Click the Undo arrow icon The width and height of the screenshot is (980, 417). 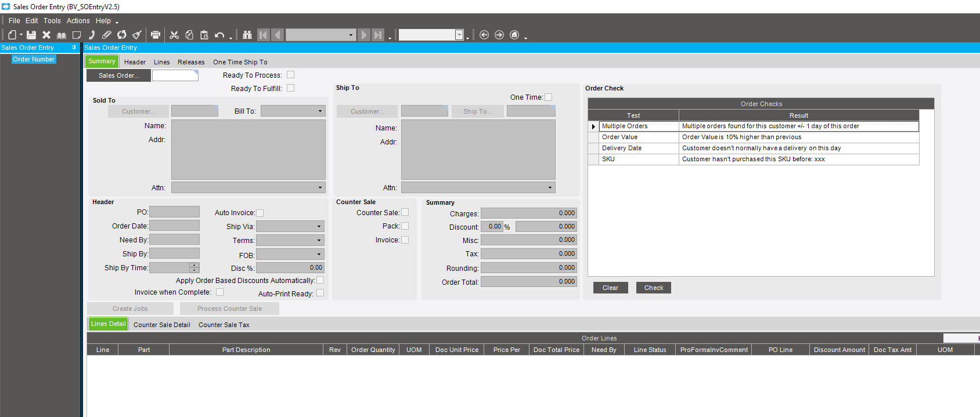[219, 35]
